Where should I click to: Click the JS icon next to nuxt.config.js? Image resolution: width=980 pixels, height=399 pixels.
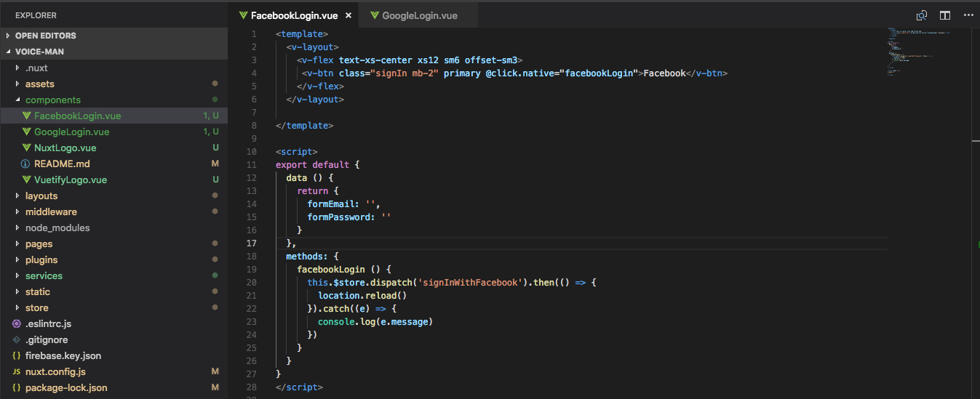click(x=16, y=372)
